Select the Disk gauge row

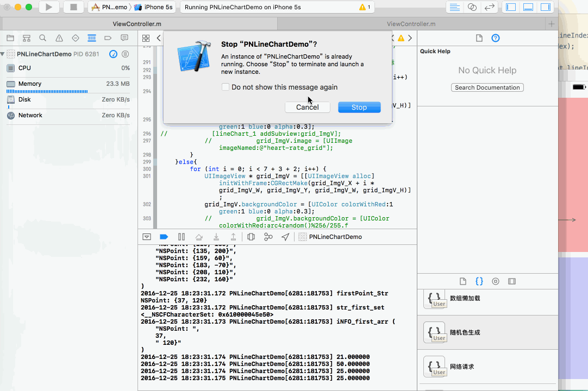pos(68,100)
